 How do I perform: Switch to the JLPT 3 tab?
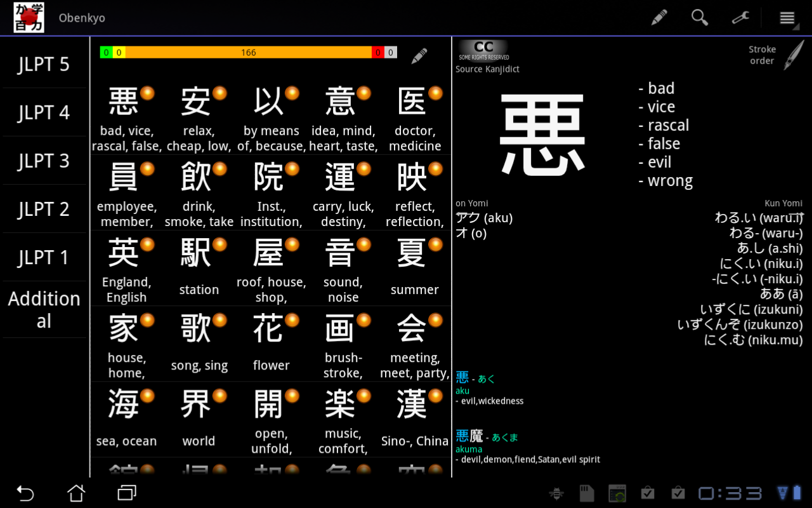44,161
